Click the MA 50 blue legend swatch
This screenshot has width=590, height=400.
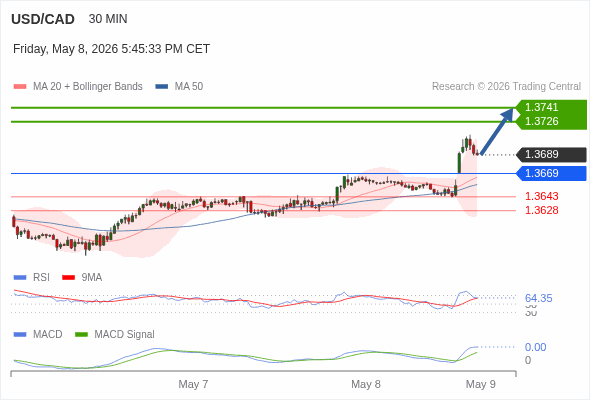162,87
